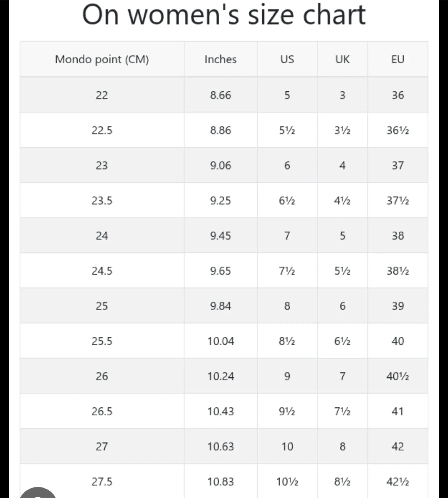Select the 9.45 inches cell
Screen dimensions: 448x498
point(221,236)
